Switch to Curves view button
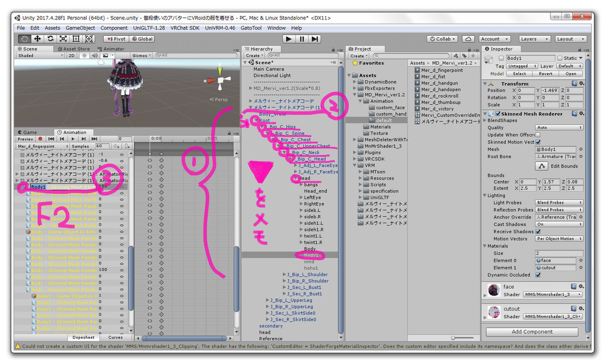 point(116,337)
